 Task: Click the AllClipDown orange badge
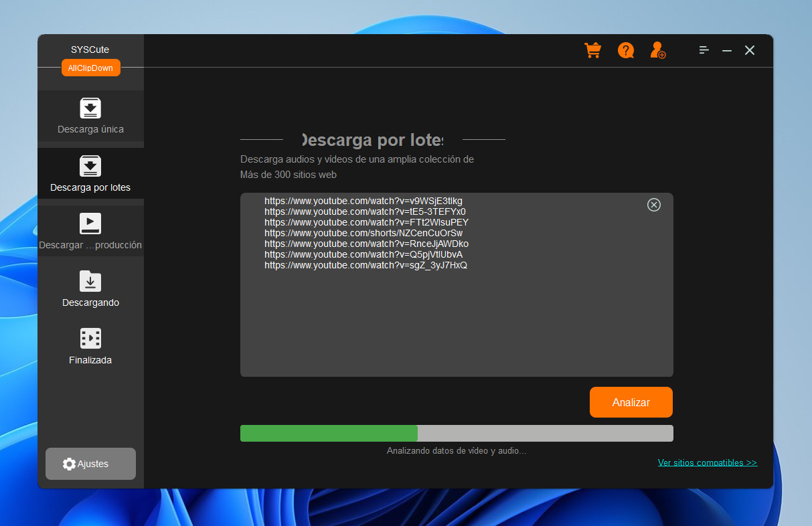pyautogui.click(x=91, y=68)
